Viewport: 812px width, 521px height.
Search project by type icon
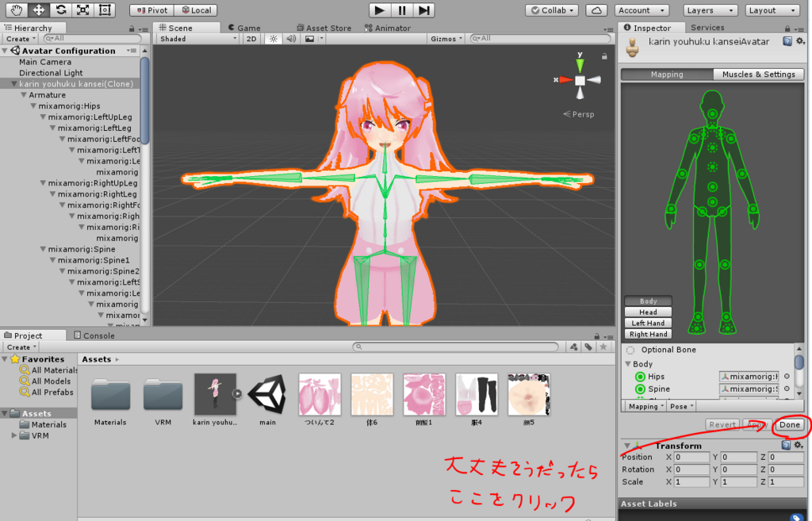click(x=574, y=347)
